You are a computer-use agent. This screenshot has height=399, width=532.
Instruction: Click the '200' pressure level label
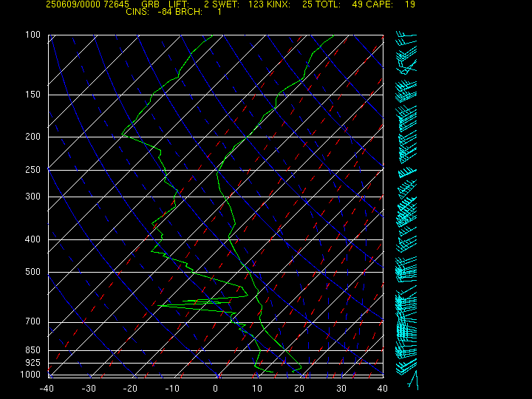pyautogui.click(x=33, y=137)
